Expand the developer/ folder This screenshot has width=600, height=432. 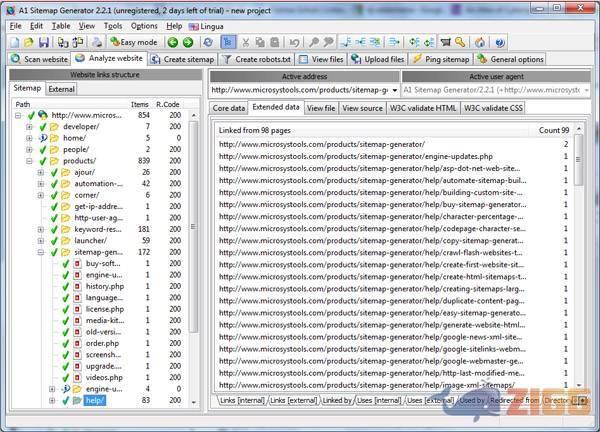(x=29, y=127)
